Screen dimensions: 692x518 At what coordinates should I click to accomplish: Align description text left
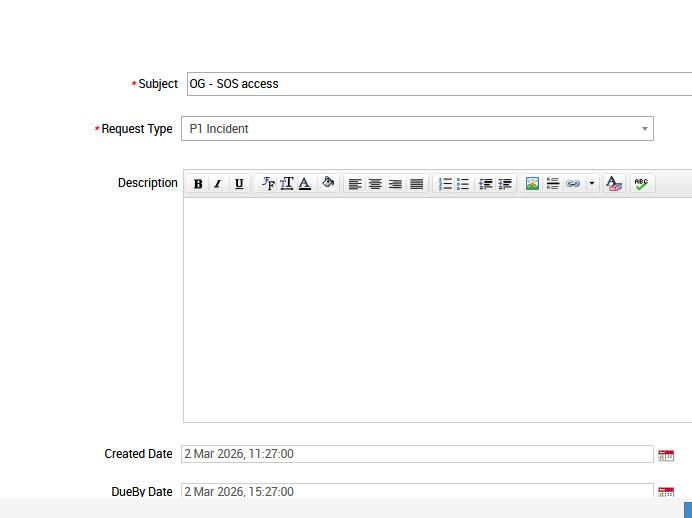click(355, 184)
